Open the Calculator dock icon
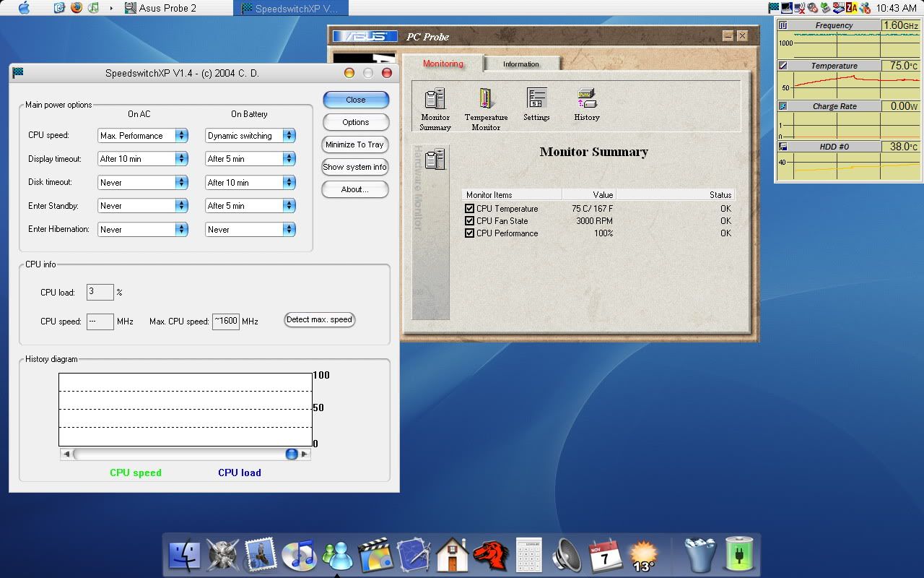924x578 pixels. [528, 555]
